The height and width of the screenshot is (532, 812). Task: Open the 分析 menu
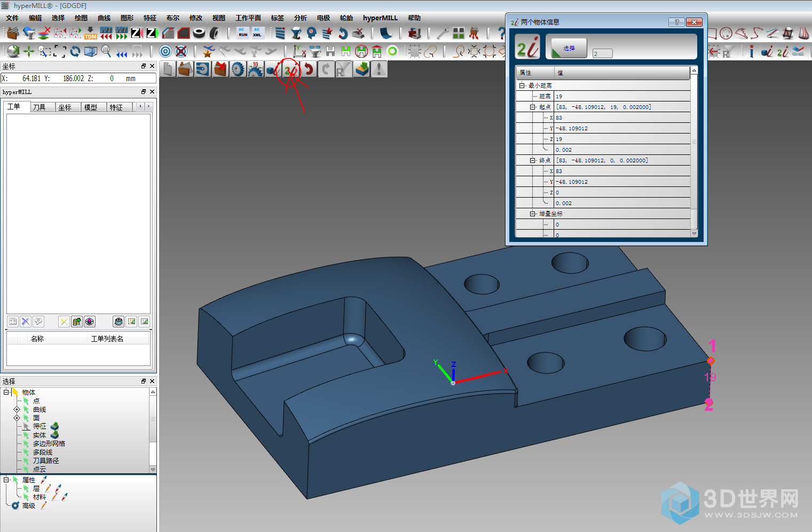pyautogui.click(x=300, y=18)
